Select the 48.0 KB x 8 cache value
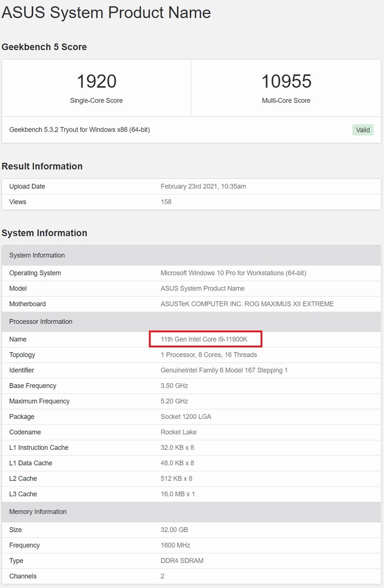Screen dimensions: 384x588 point(178,463)
